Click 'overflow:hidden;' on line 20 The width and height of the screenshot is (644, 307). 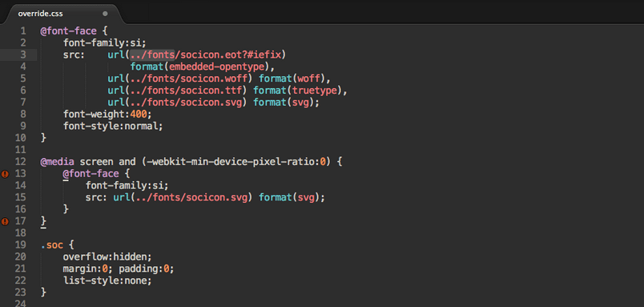point(107,257)
